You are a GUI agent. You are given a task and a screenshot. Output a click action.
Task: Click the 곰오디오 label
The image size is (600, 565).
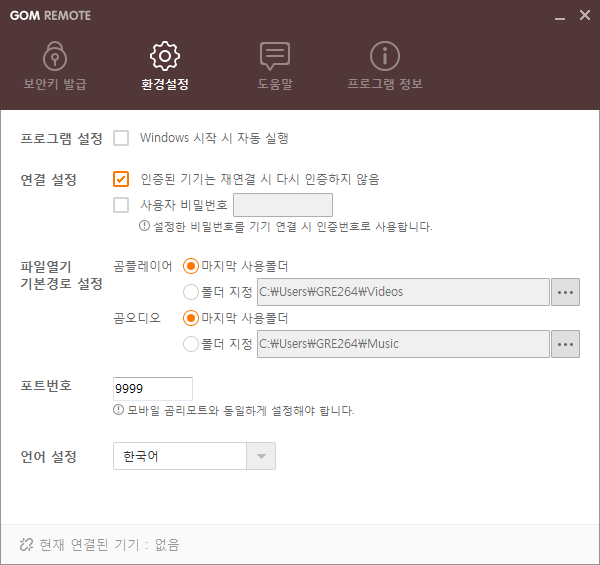pos(137,318)
